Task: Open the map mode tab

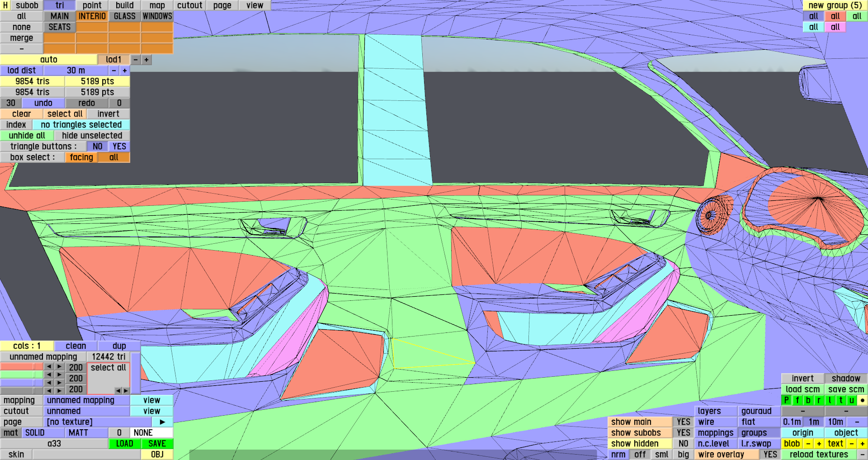Action: (157, 5)
